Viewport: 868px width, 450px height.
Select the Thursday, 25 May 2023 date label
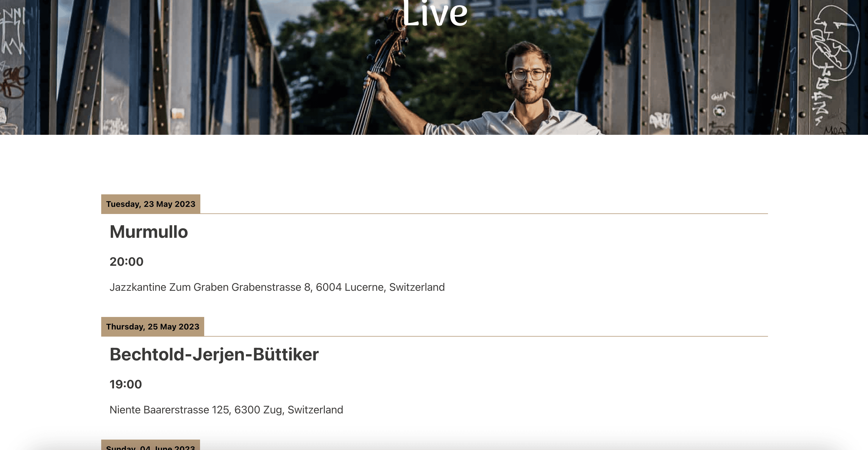pyautogui.click(x=153, y=327)
